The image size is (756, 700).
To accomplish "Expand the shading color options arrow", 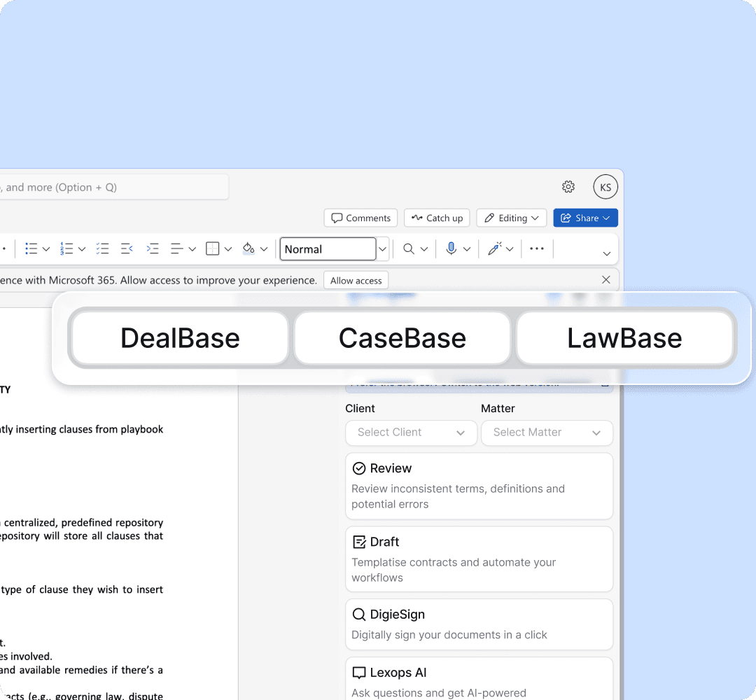I will click(264, 249).
